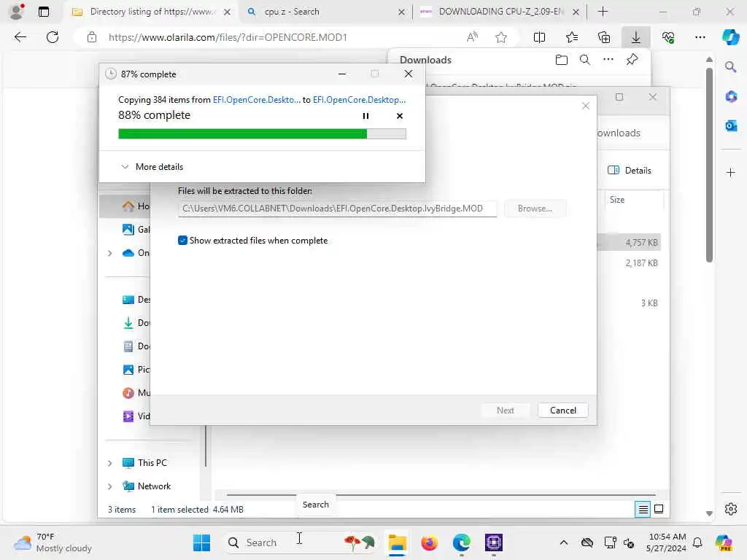Open split screen view

(539, 37)
